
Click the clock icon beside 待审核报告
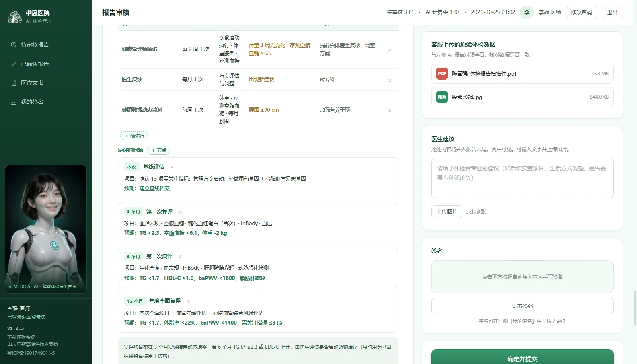pyautogui.click(x=14, y=45)
